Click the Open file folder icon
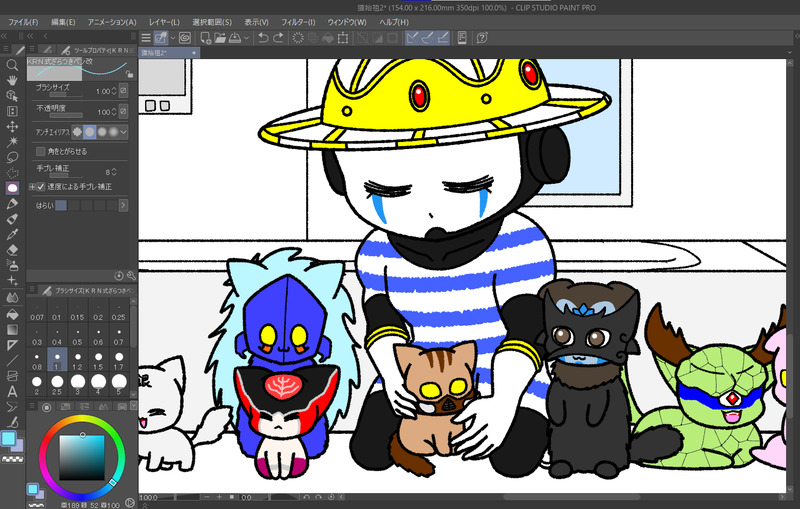The image size is (800, 509). pos(220,38)
